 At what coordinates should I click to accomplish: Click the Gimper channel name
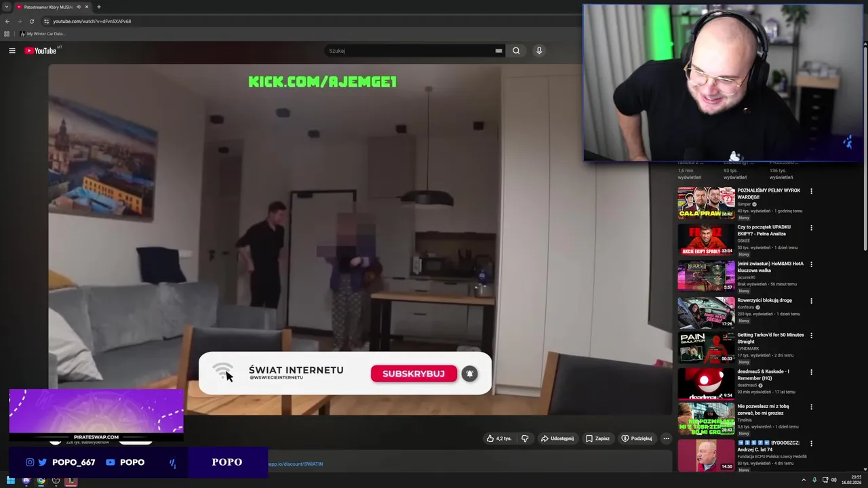tap(744, 204)
